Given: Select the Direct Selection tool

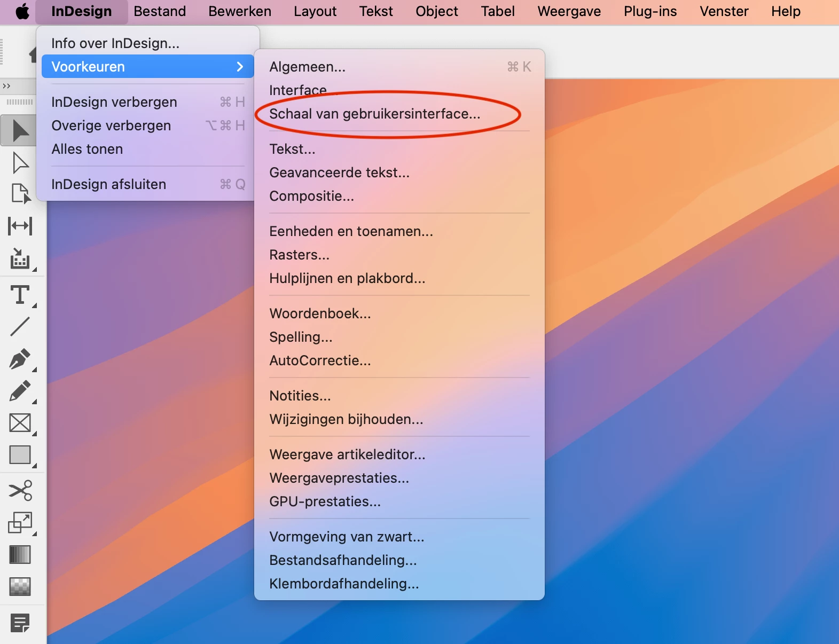Looking at the screenshot, I should coord(21,163).
